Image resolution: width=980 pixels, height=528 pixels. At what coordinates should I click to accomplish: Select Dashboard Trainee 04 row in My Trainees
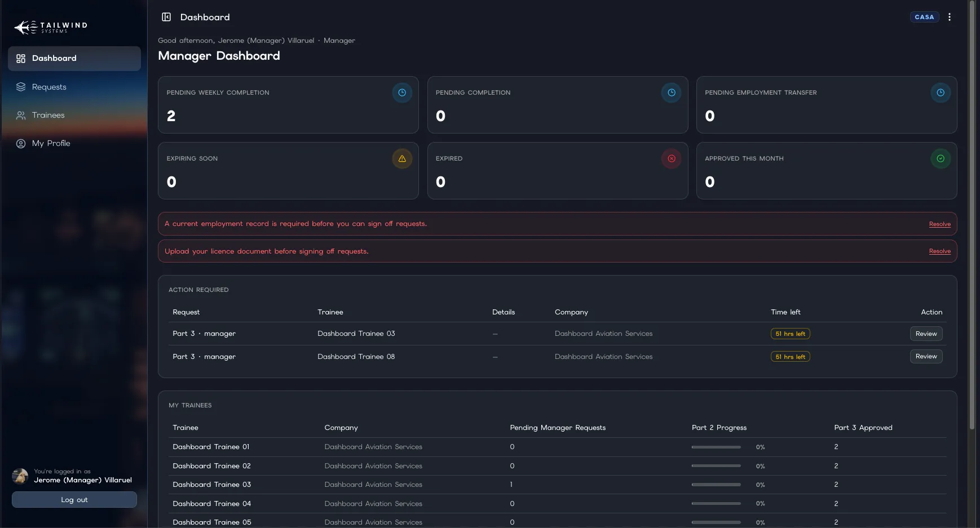[558, 504]
